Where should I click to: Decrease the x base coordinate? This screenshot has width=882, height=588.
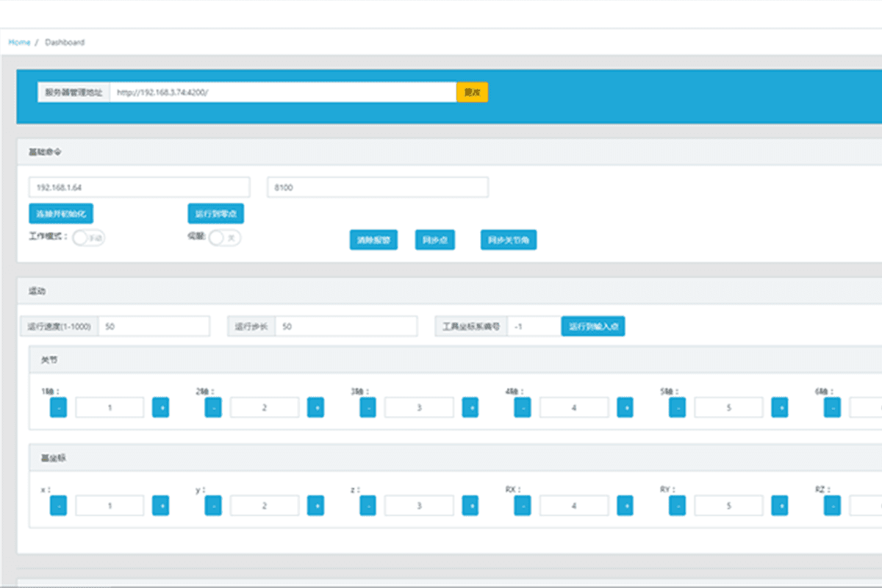[58, 505]
